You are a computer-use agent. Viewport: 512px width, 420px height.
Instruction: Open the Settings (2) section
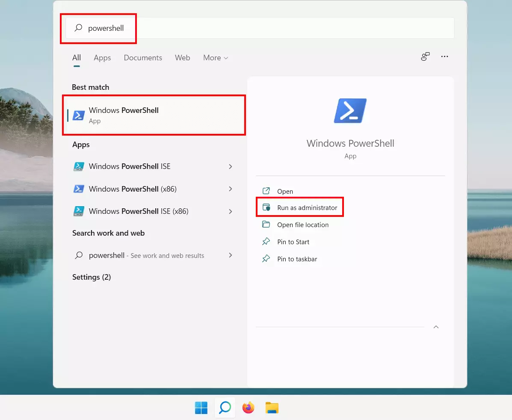coord(92,277)
